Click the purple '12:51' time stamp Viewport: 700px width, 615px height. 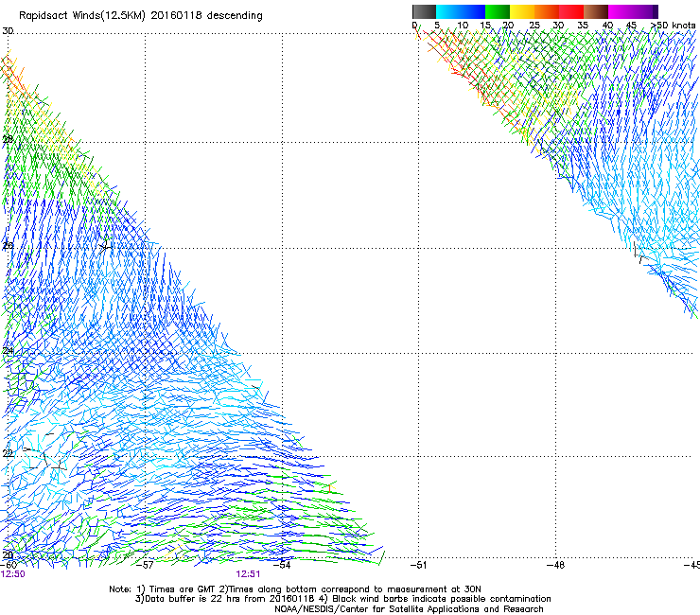point(248,574)
